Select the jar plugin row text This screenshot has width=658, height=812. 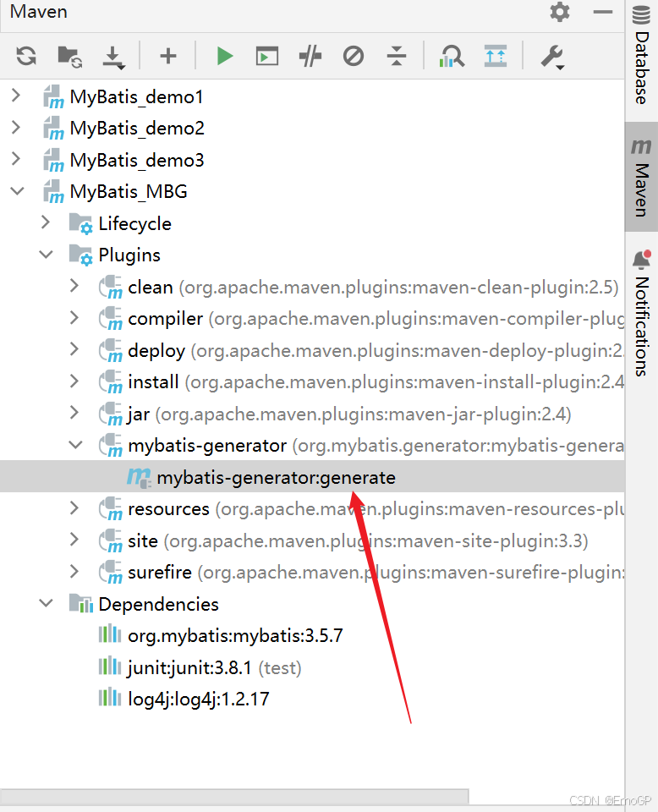point(349,414)
